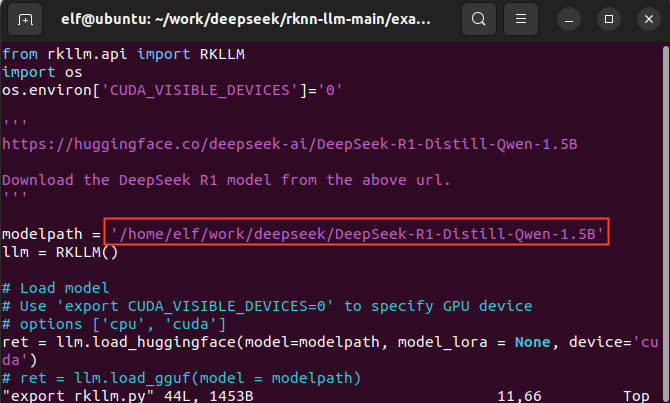Click the 'Top' scroll position indicator
Viewport: 670px width, 403px height.
637,396
